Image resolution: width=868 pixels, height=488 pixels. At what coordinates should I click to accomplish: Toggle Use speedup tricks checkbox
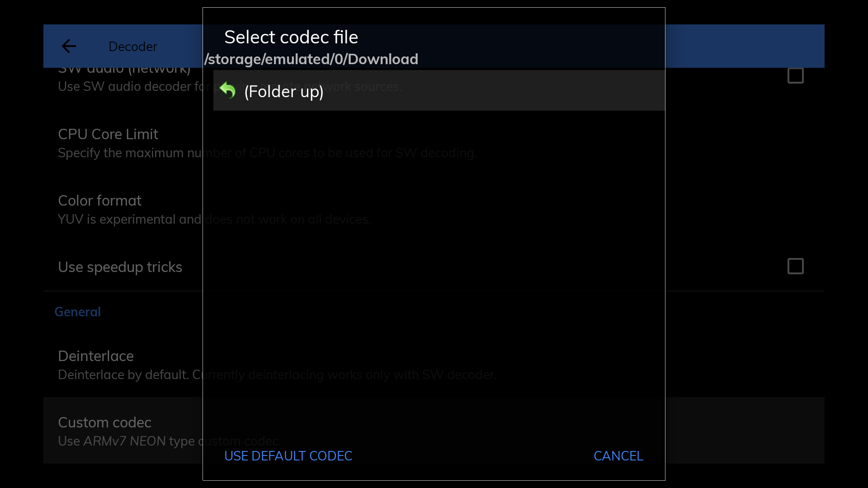pyautogui.click(x=796, y=266)
